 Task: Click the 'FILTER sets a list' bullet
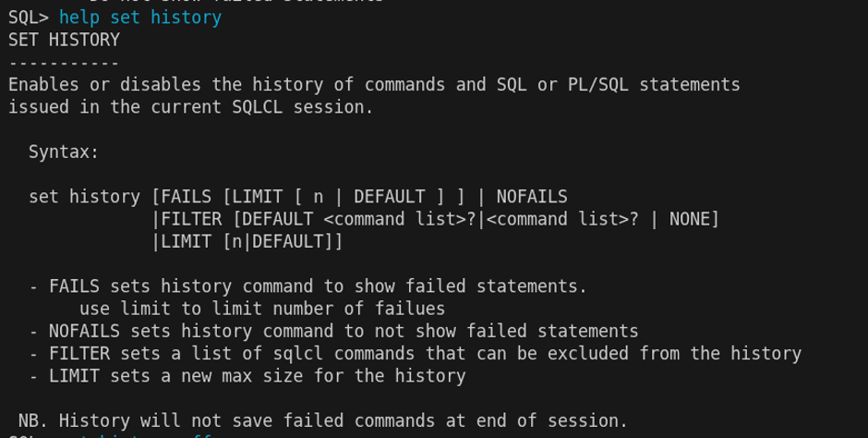point(416,353)
